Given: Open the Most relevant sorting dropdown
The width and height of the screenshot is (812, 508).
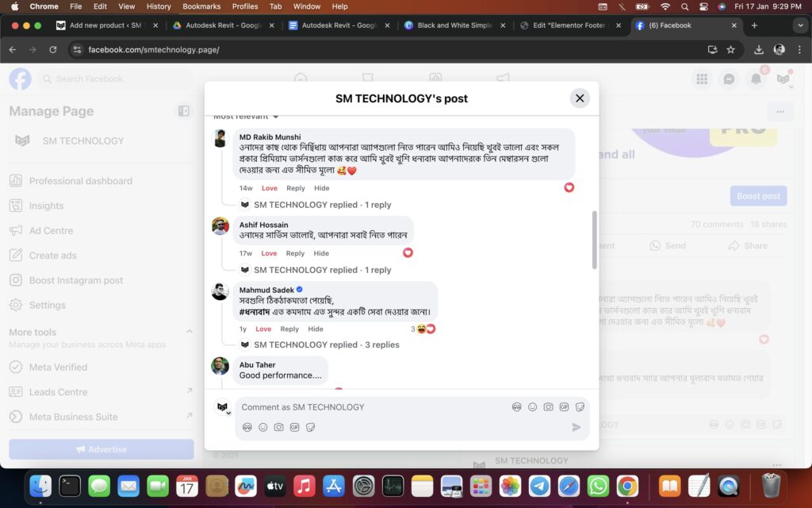Looking at the screenshot, I should pos(246,117).
